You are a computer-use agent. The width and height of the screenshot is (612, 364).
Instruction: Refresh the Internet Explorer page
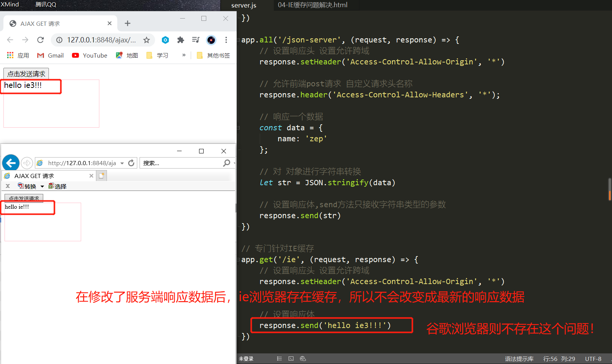[x=131, y=163]
